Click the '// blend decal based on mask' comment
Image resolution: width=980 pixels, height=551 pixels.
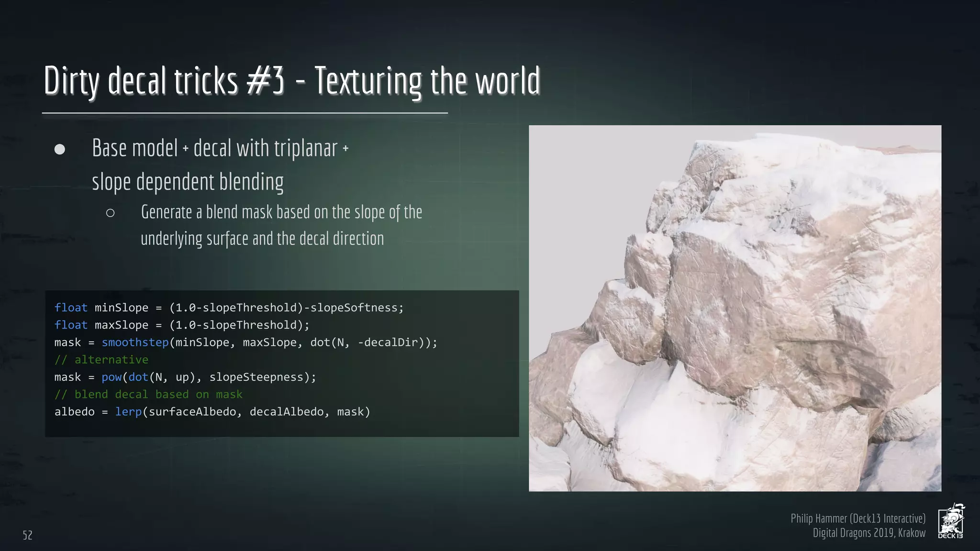(148, 395)
